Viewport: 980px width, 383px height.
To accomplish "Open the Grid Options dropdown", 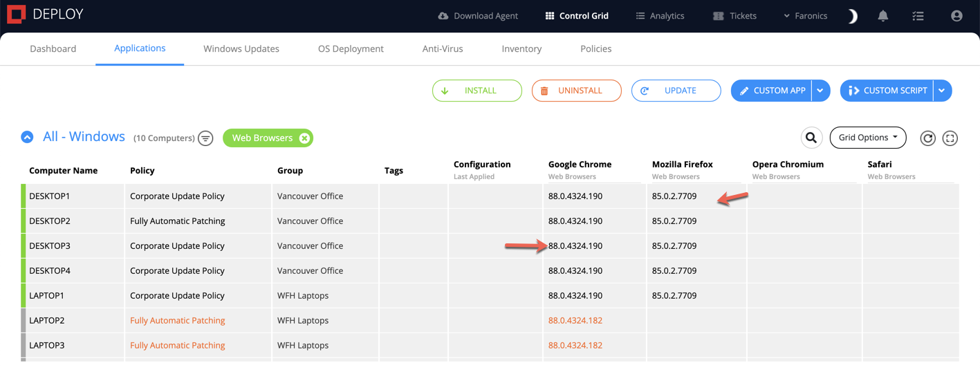I will tap(868, 138).
